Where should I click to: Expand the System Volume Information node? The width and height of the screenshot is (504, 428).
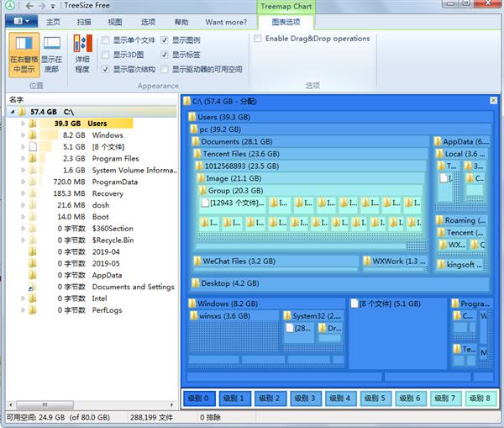coord(23,170)
